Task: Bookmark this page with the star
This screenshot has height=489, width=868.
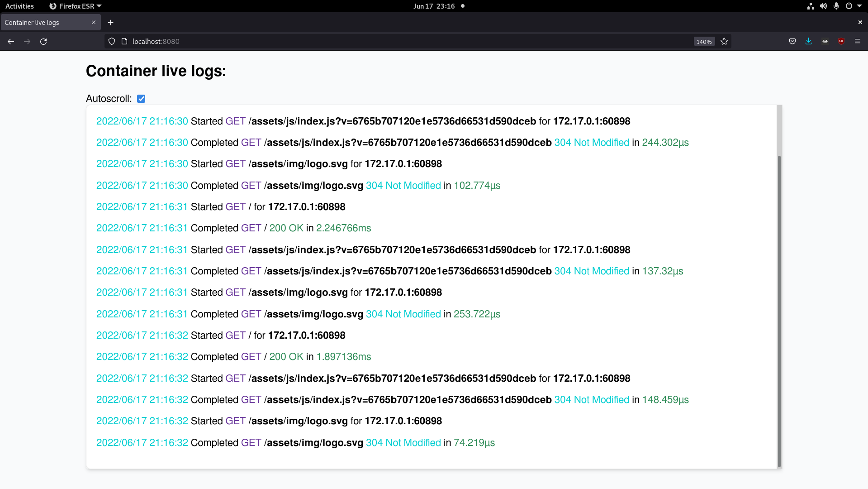Action: 724,41
